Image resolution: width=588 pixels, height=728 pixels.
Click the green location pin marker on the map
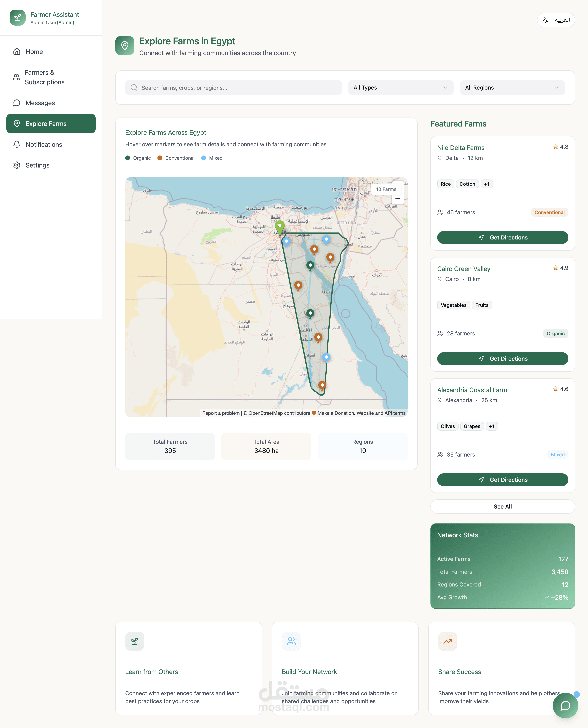coord(280,226)
